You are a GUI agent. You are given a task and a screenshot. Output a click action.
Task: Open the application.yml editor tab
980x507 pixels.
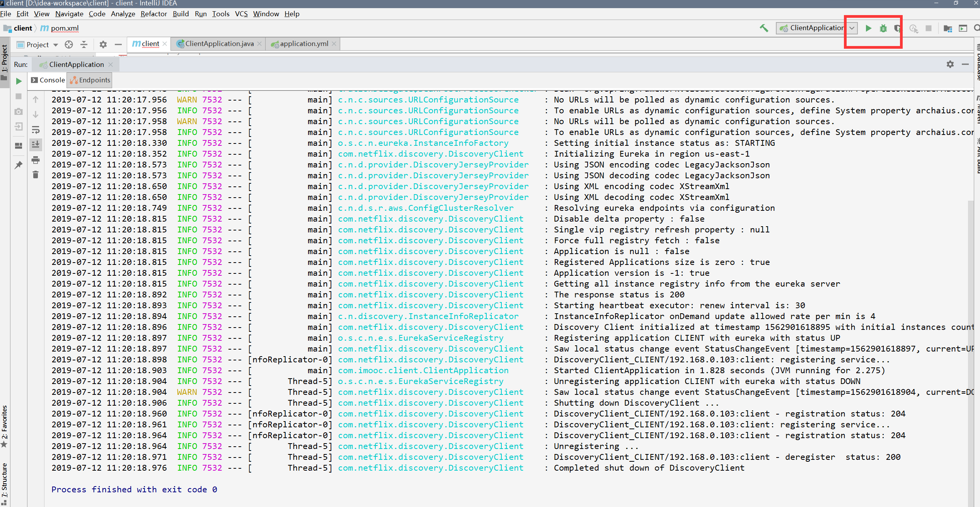click(x=304, y=44)
